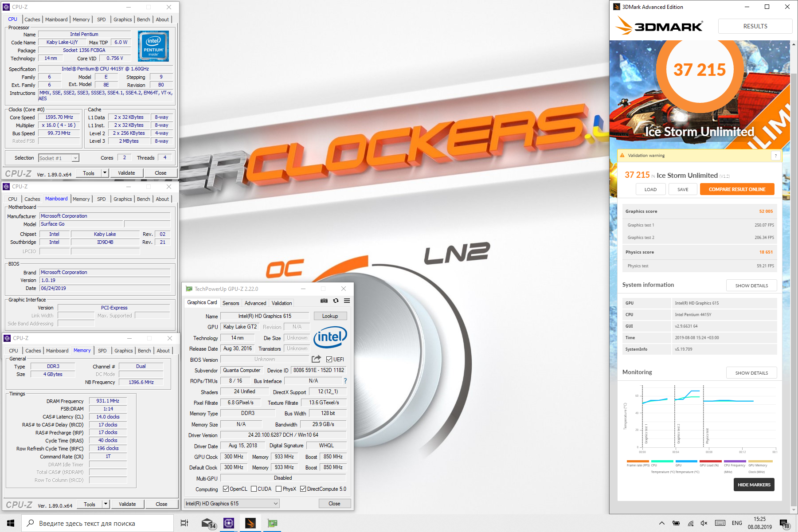Image resolution: width=798 pixels, height=532 pixels.
Task: Click the GPU-Z refresh icon
Action: [336, 301]
